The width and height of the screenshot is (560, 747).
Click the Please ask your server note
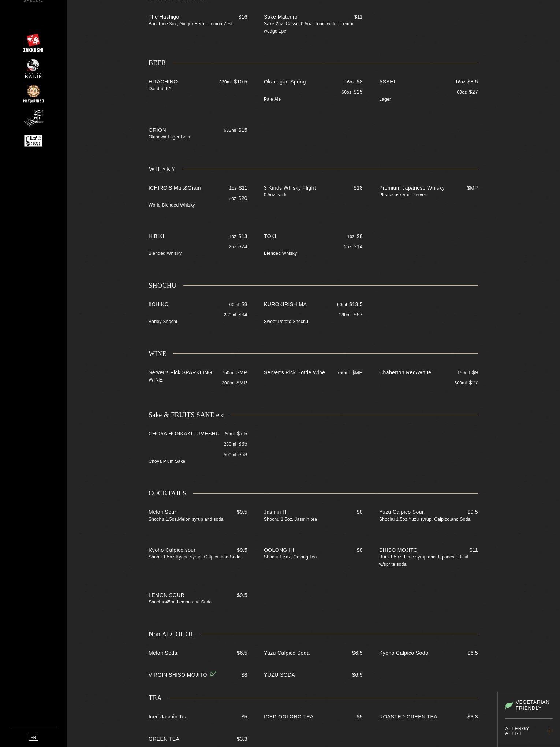pos(403,195)
